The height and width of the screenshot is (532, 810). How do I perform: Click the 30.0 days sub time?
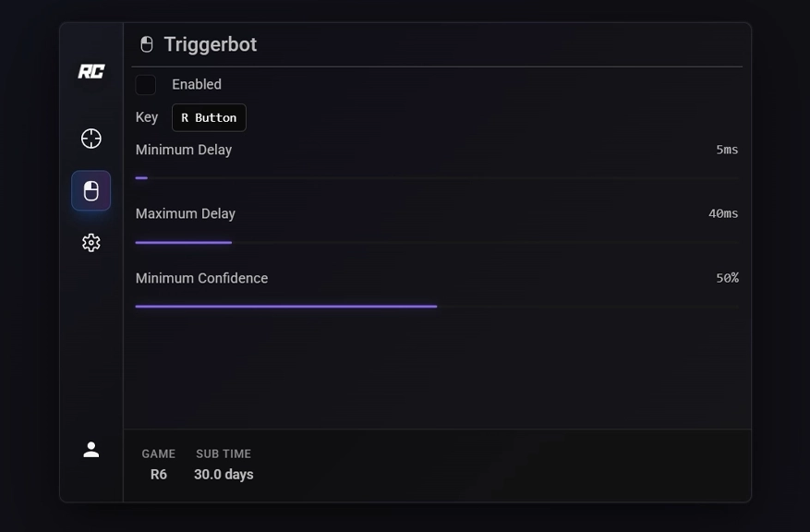point(224,474)
